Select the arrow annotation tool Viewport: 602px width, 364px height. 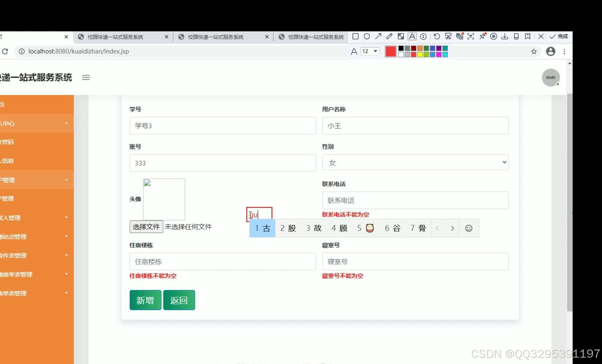click(x=378, y=36)
